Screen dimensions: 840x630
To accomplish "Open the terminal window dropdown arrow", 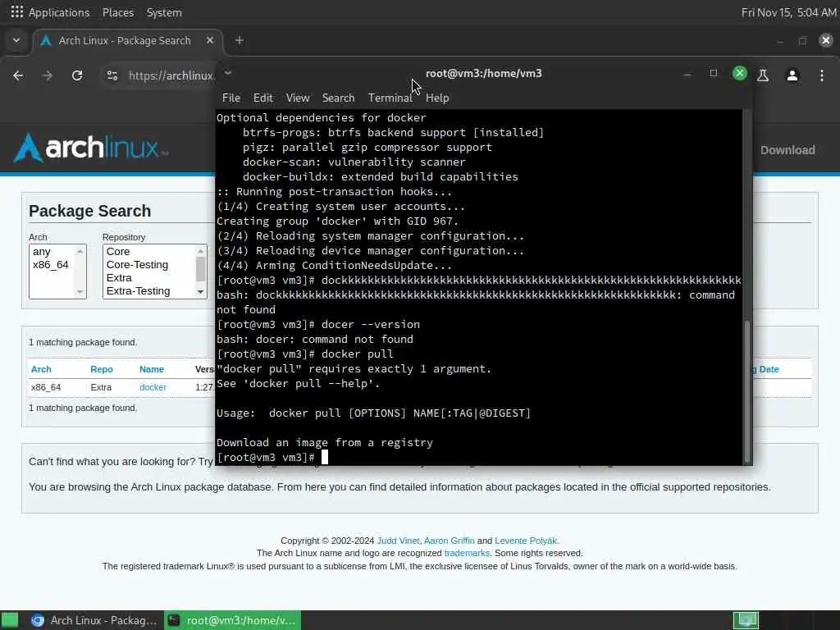I will click(x=228, y=73).
